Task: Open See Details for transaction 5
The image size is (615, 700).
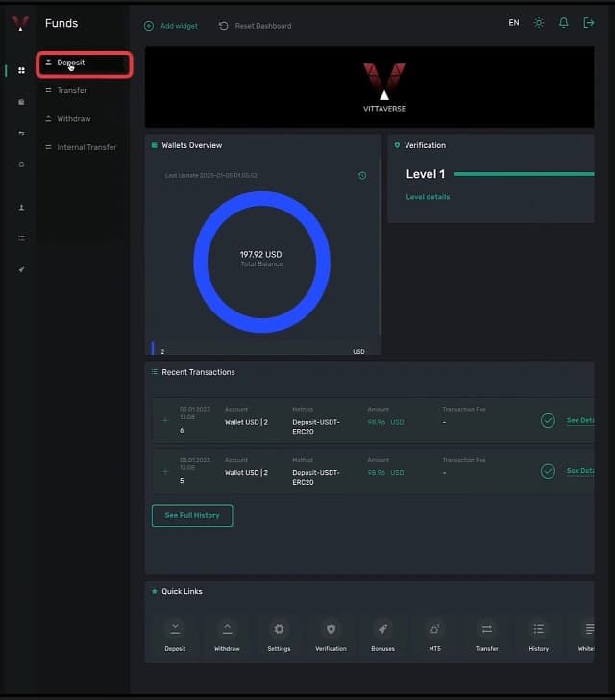Action: (580, 471)
